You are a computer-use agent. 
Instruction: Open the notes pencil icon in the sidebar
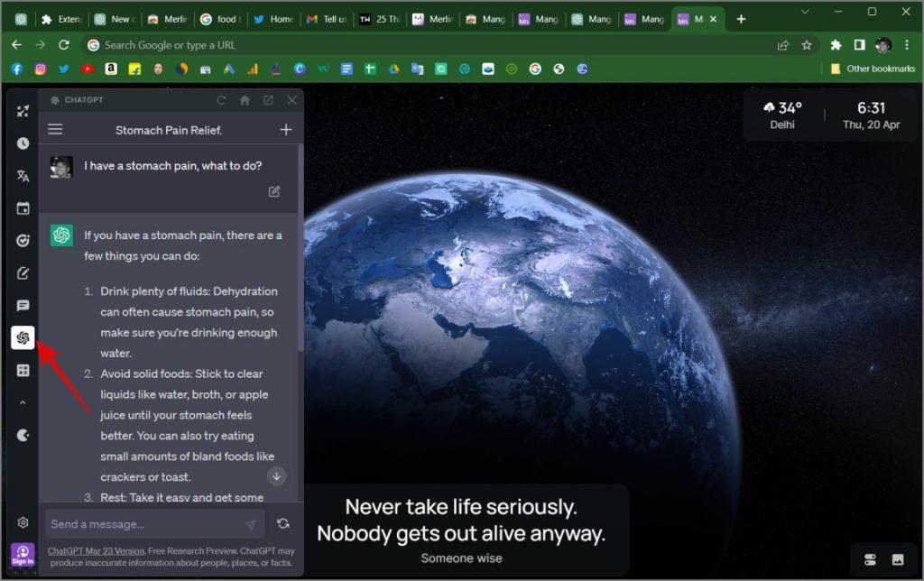pyautogui.click(x=23, y=272)
